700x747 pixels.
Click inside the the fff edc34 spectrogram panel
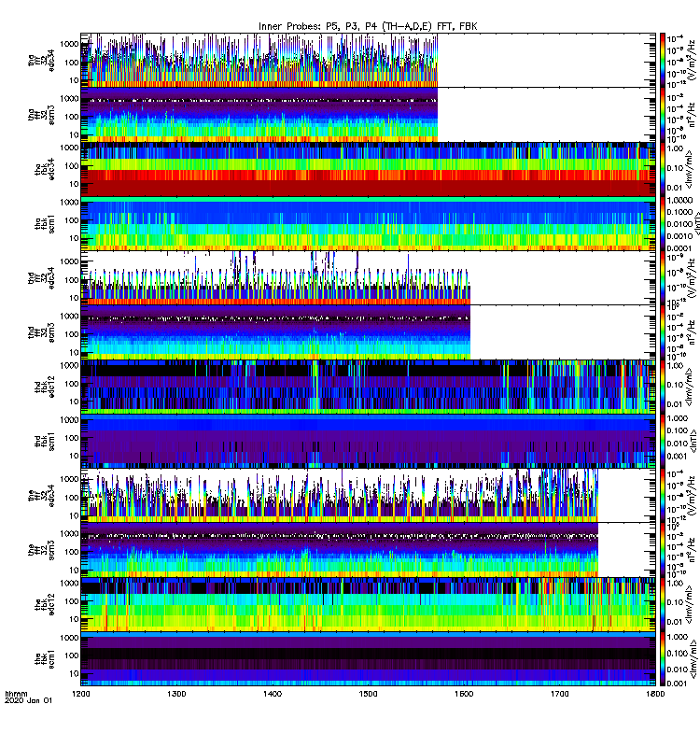(x=368, y=496)
